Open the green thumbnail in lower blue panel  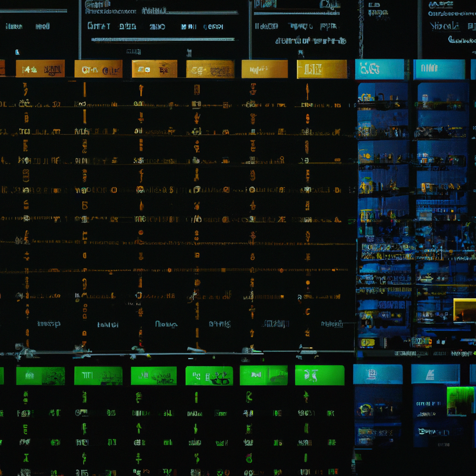(460, 401)
